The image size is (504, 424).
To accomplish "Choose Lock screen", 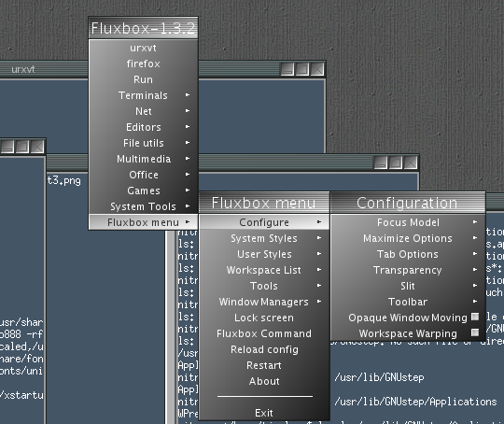I will point(264,318).
